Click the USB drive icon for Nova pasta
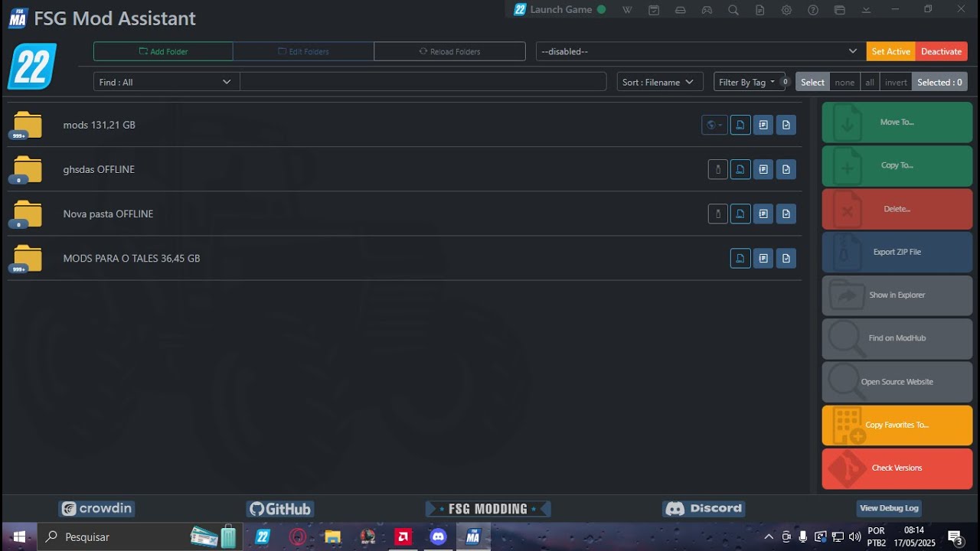 tap(717, 214)
